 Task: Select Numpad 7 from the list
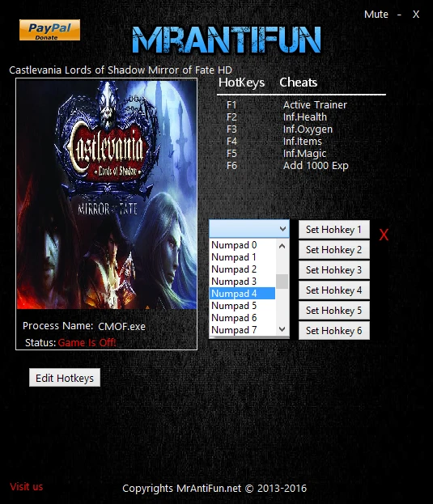click(242, 330)
